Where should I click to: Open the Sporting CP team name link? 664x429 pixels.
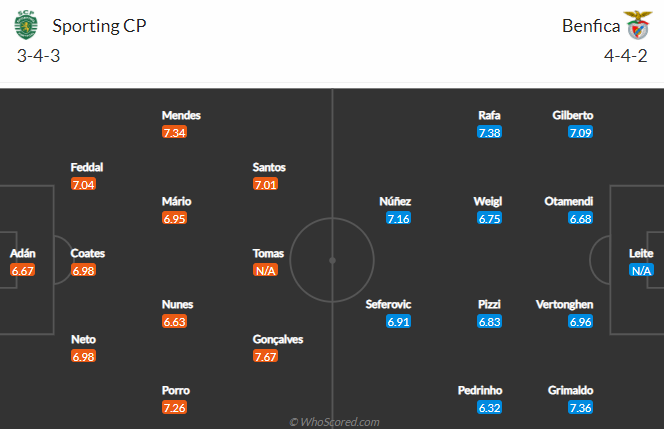(x=99, y=26)
